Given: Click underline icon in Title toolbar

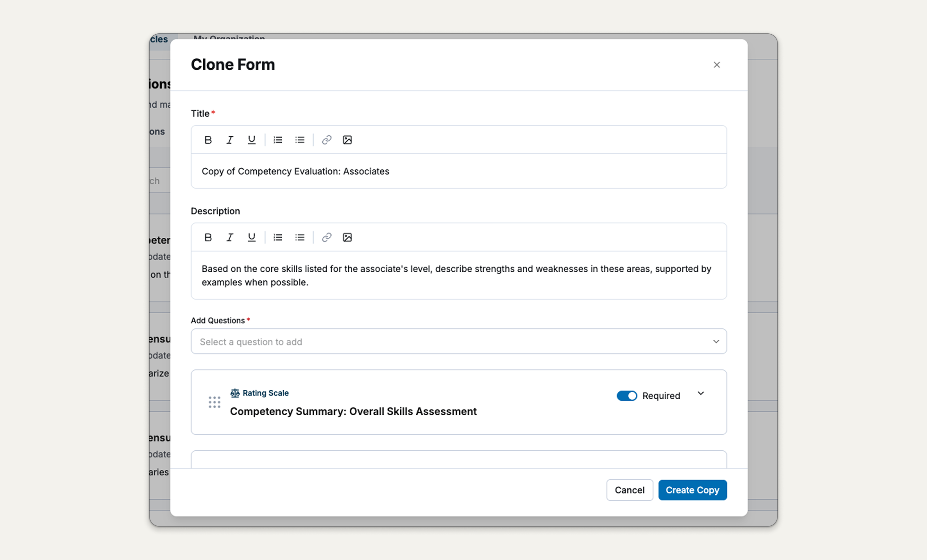Looking at the screenshot, I should point(252,140).
